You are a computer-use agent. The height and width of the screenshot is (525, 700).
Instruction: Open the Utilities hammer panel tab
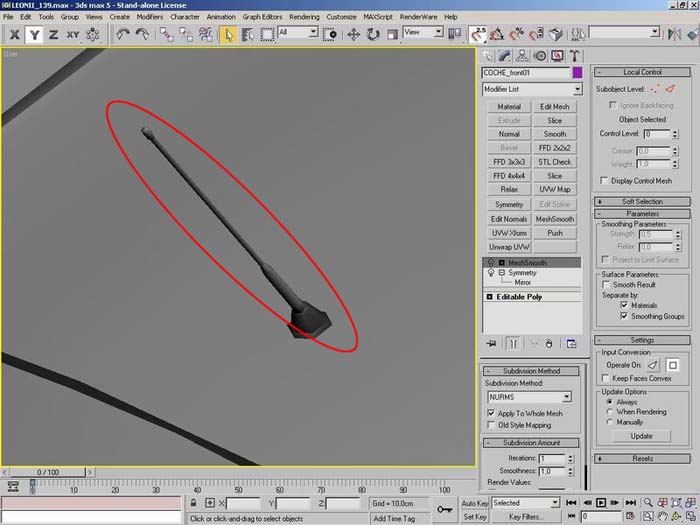tap(575, 56)
